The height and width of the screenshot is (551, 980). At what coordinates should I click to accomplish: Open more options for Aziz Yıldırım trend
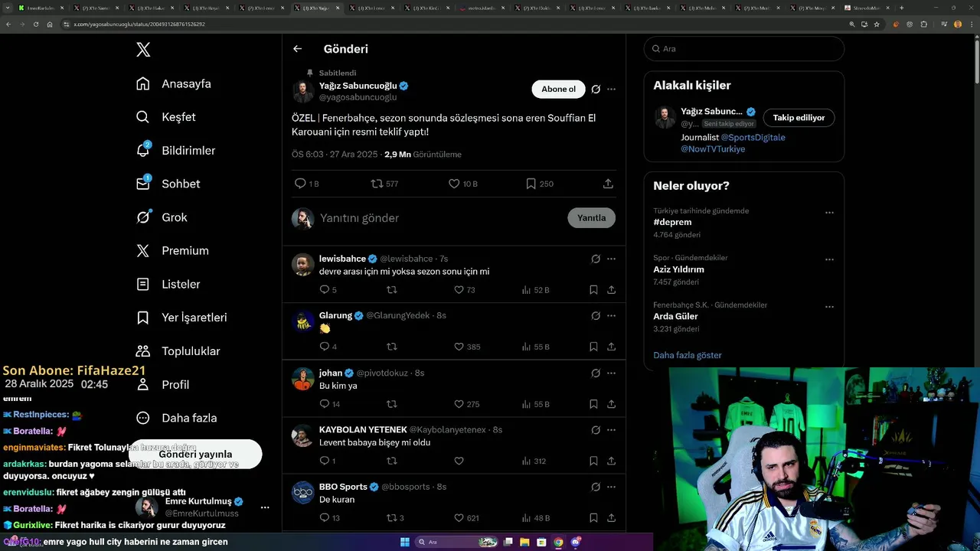coord(829,260)
